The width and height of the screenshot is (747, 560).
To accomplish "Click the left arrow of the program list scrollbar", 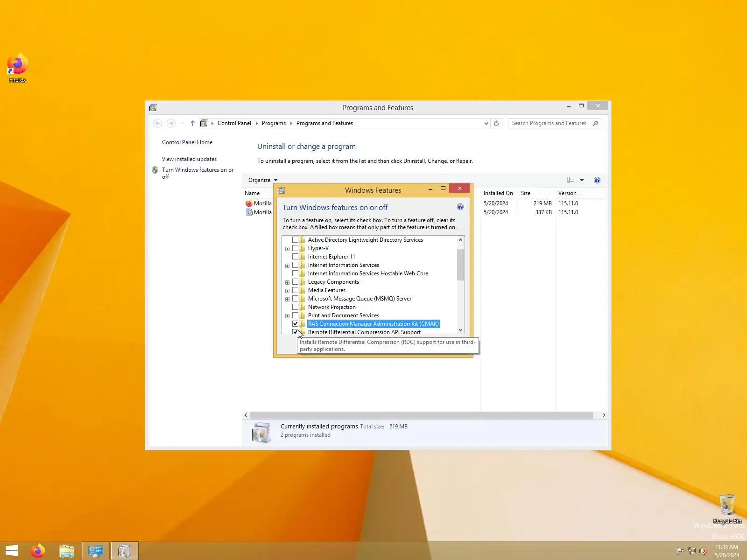I will [x=246, y=415].
